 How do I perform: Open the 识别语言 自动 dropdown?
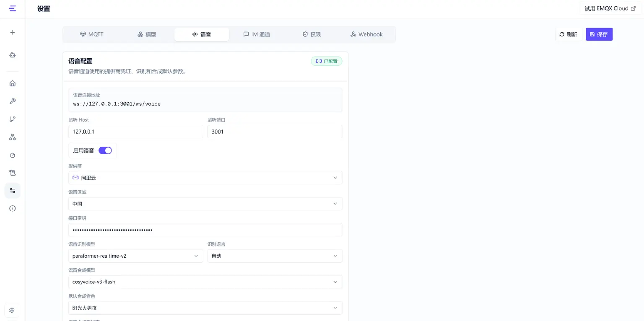(275, 256)
